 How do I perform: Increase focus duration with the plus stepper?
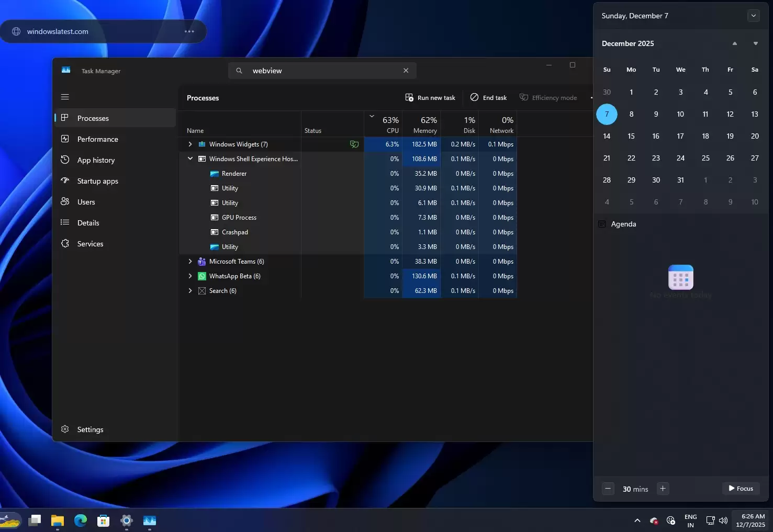coord(662,489)
